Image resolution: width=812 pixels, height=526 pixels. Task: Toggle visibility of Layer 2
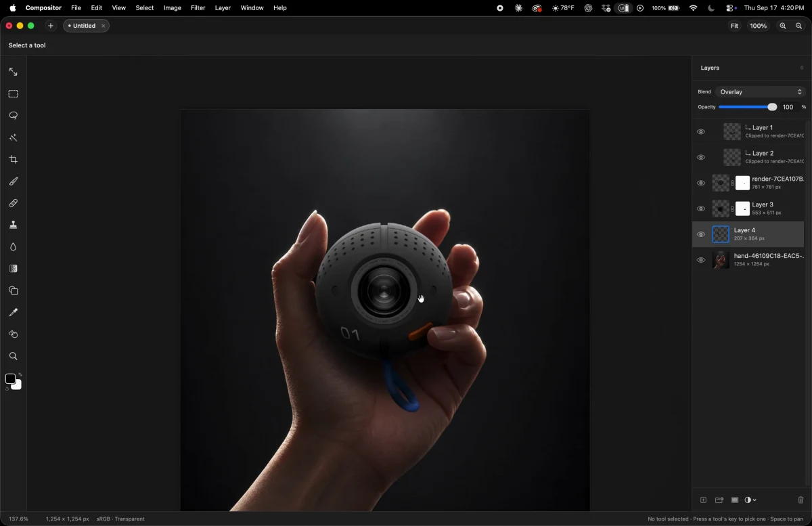click(x=701, y=157)
